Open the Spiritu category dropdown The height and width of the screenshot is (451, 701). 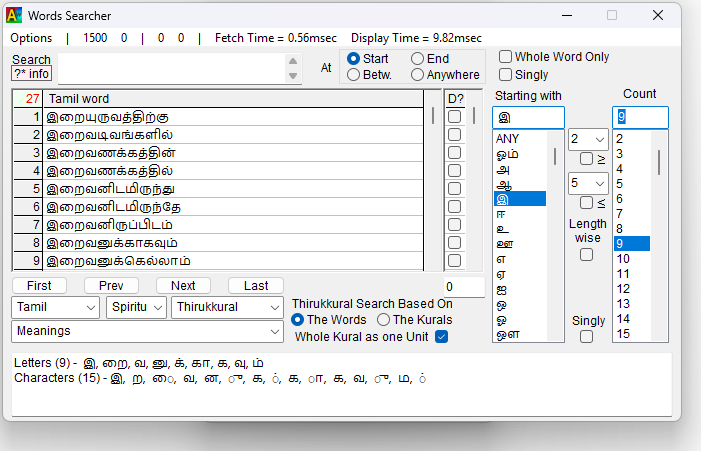136,307
